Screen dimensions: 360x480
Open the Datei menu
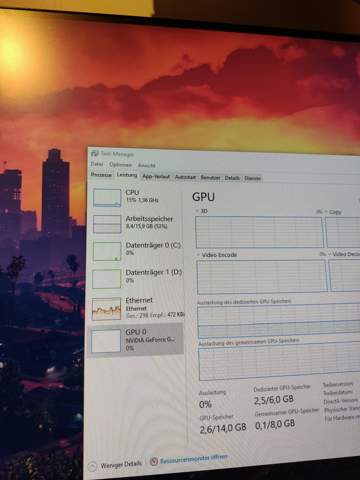coord(97,164)
